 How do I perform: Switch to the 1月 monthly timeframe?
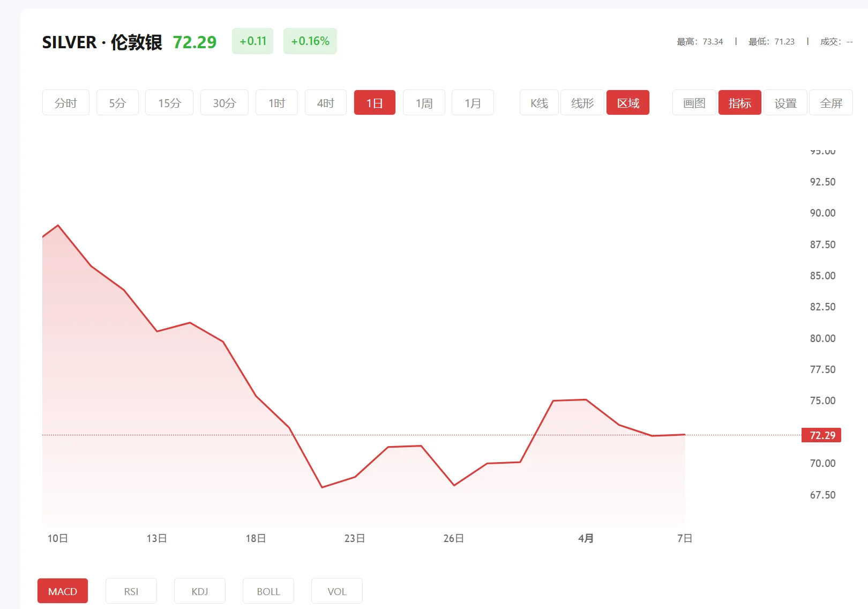(472, 102)
